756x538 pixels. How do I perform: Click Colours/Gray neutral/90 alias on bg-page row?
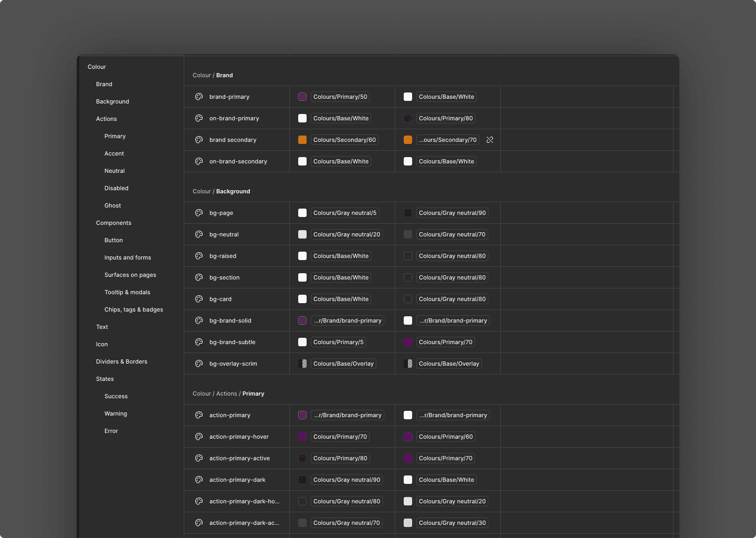click(x=453, y=213)
